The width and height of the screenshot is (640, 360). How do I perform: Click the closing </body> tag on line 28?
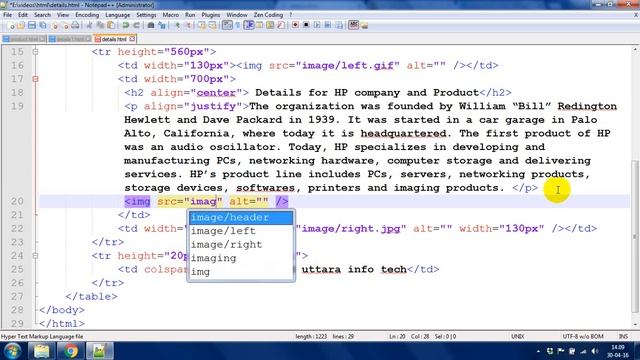[x=62, y=310]
